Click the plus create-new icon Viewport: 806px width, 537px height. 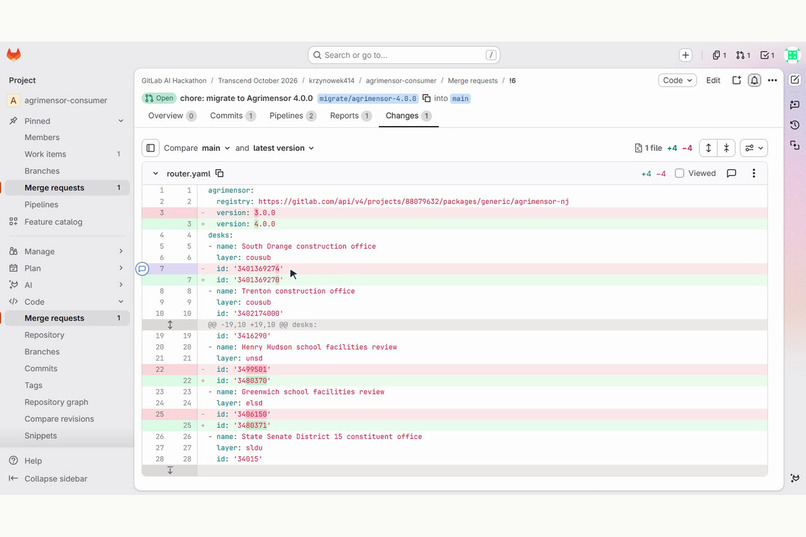(685, 55)
